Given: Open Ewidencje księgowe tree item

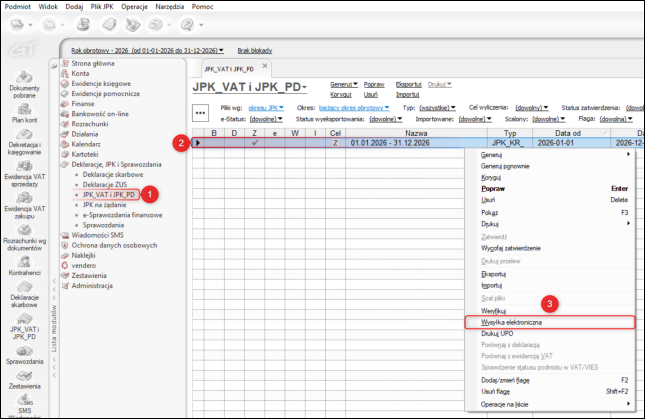Looking at the screenshot, I should pos(101,83).
